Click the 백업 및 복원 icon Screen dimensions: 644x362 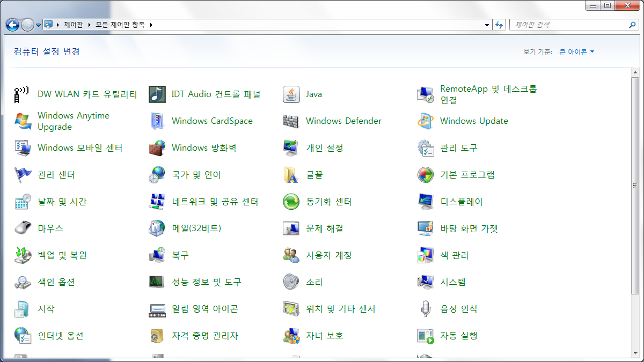click(x=22, y=255)
